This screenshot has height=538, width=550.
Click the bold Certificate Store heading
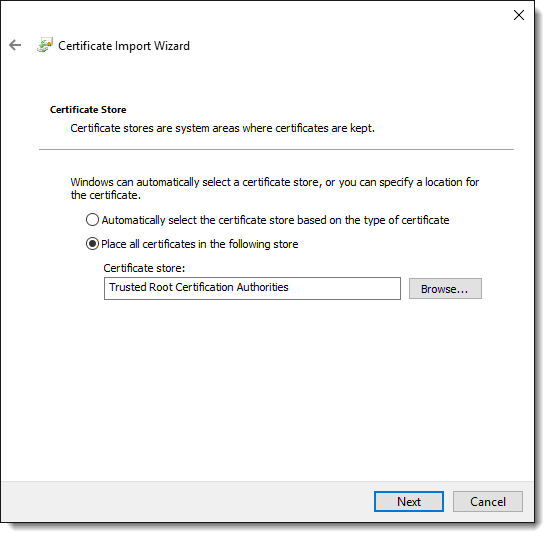point(88,110)
